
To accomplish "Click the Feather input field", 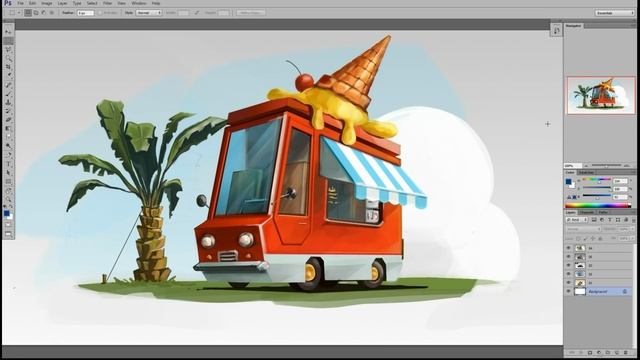I will point(85,13).
